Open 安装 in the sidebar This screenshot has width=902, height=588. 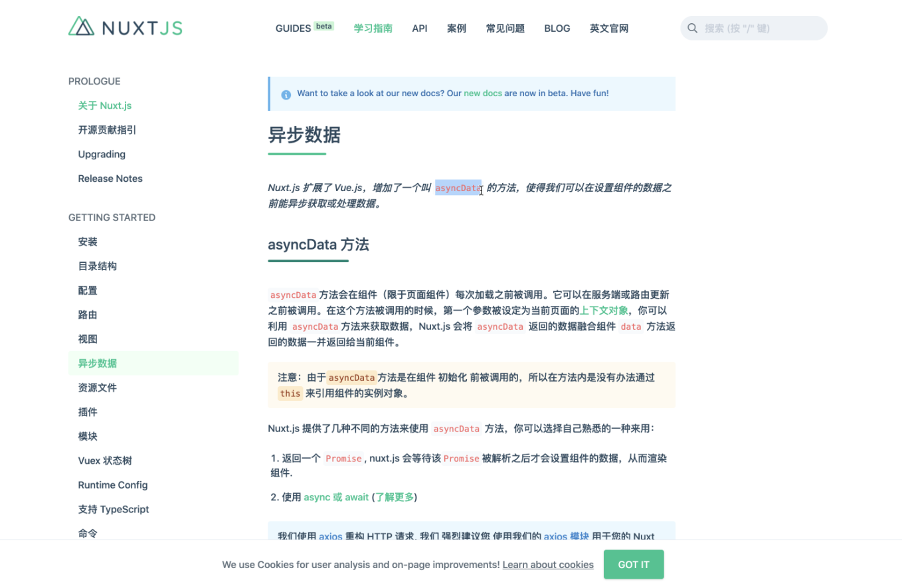click(x=88, y=242)
